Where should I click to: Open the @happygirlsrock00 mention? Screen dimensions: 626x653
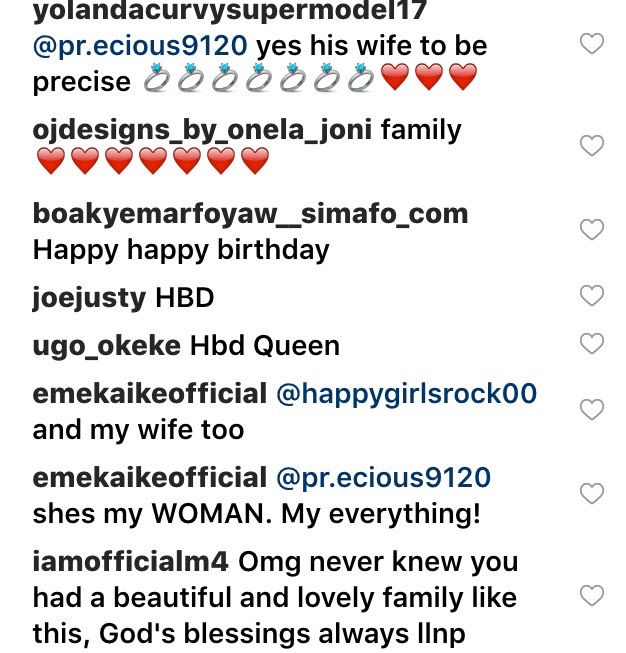(x=407, y=394)
